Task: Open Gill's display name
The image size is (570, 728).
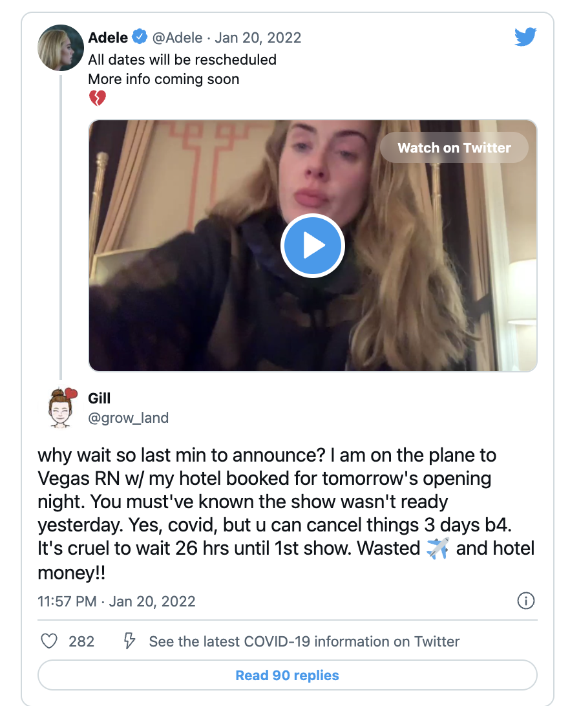Action: click(x=100, y=398)
